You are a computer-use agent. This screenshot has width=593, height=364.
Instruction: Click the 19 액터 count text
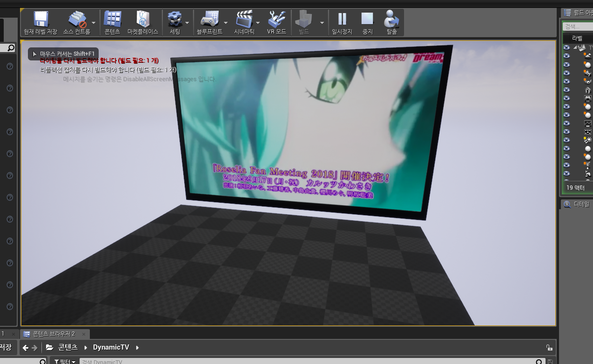[575, 188]
